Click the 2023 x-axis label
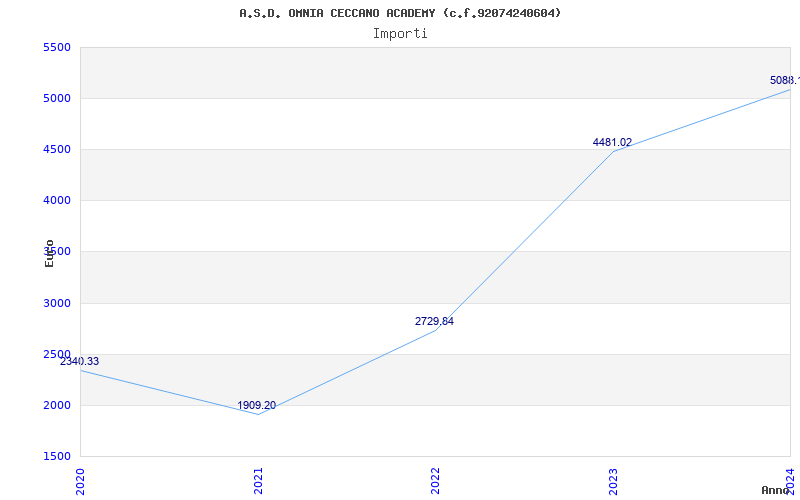This screenshot has height=500, width=800. coord(613,481)
